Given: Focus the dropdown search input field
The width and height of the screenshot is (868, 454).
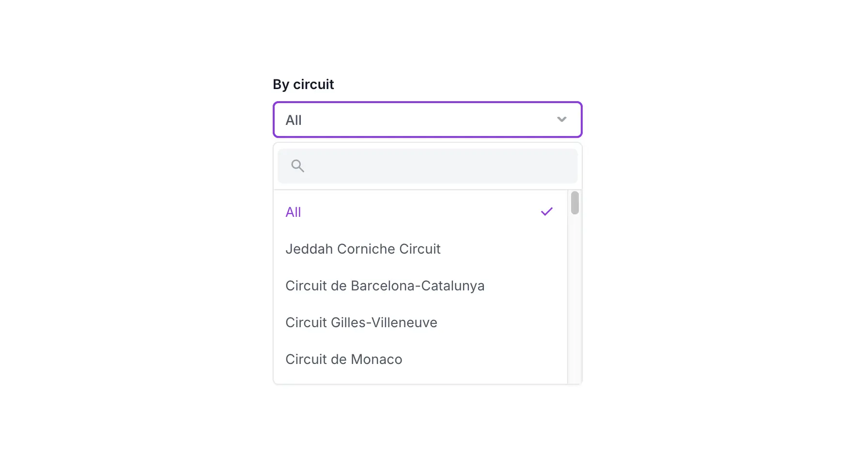Looking at the screenshot, I should tap(427, 166).
